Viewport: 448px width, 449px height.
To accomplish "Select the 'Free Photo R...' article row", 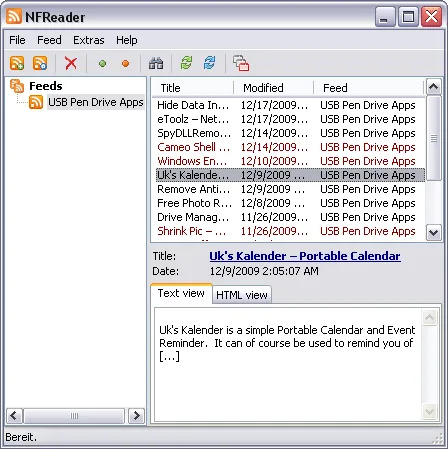I will coord(291,203).
